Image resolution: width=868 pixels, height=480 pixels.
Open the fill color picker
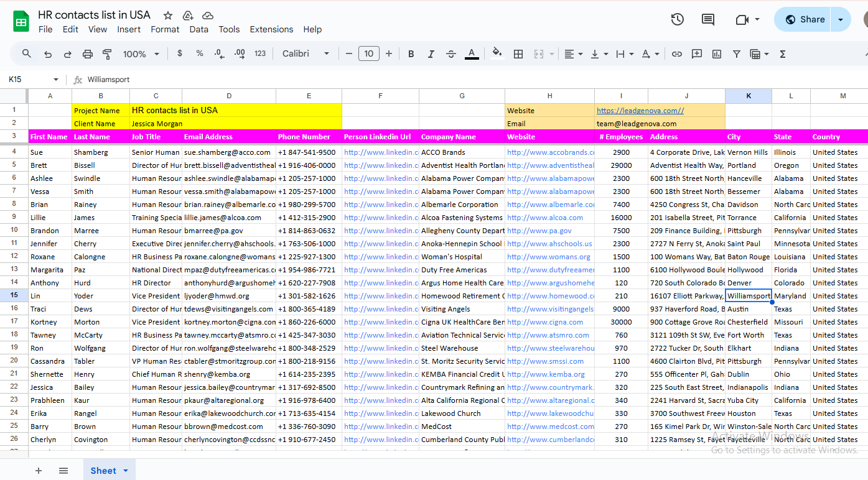click(497, 53)
